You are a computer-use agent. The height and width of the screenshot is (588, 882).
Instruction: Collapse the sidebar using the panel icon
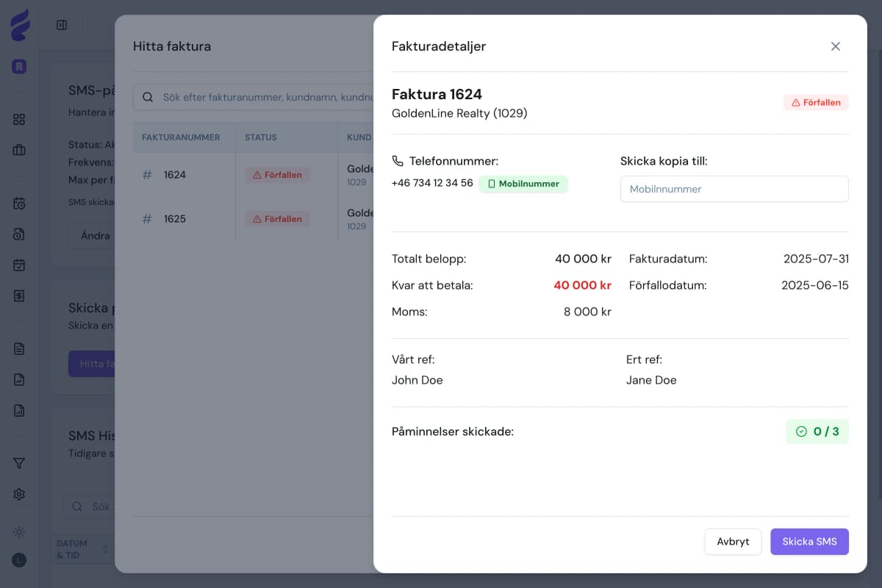62,24
